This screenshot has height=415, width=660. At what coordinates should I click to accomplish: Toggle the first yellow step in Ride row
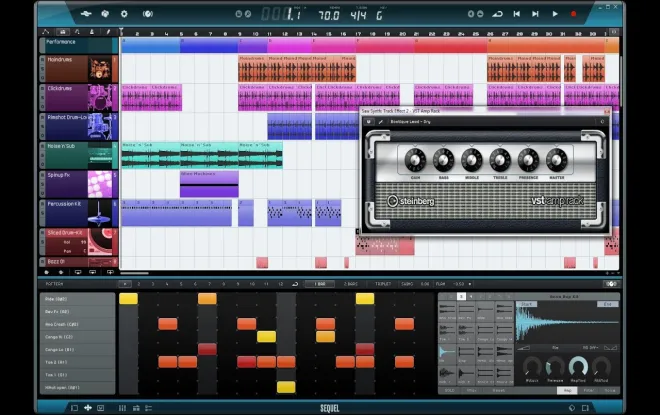(128, 299)
